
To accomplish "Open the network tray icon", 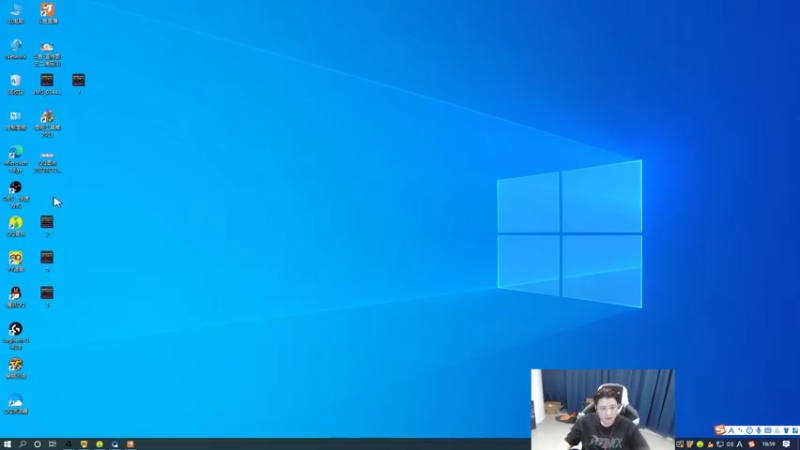I will pyautogui.click(x=720, y=444).
